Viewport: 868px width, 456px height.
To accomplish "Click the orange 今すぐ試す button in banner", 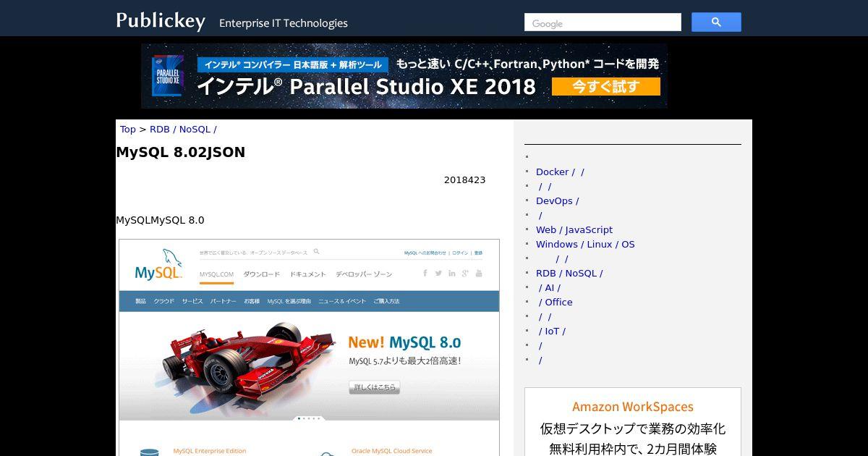I will pyautogui.click(x=606, y=87).
